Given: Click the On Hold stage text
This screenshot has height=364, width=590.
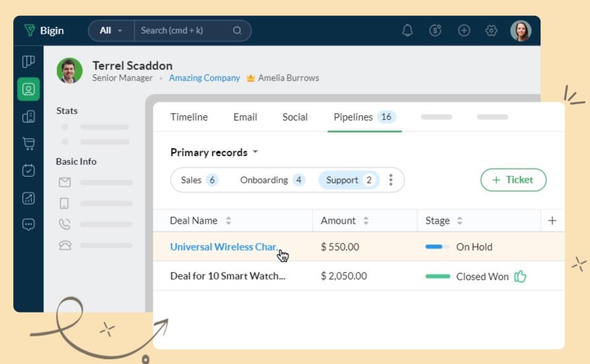Looking at the screenshot, I should (x=474, y=247).
